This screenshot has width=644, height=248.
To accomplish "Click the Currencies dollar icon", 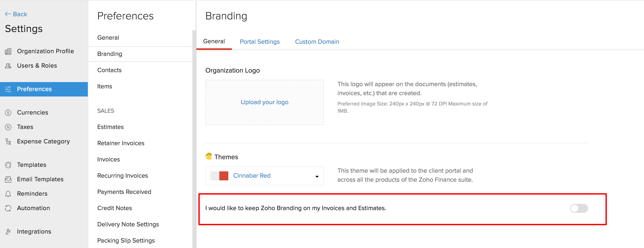I will click(8, 113).
